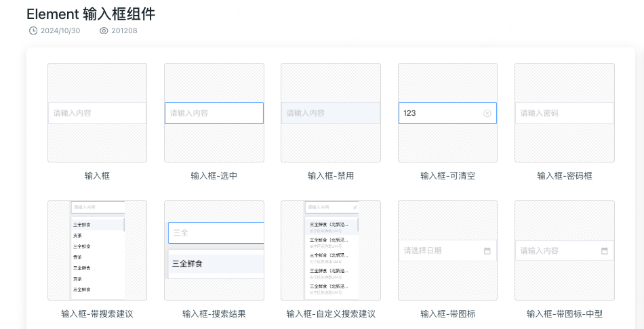This screenshot has width=644, height=329.
Task: Open the 输入框-带图标 thumbnail
Action: pos(447,250)
